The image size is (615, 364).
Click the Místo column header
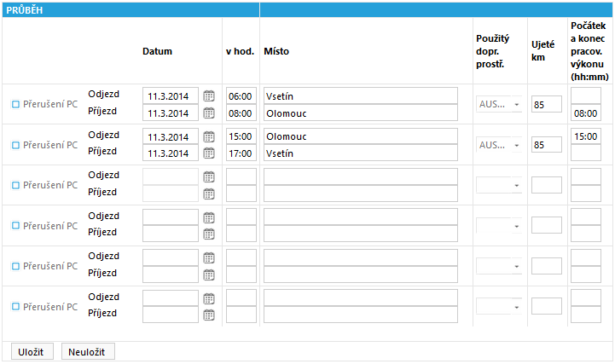(x=276, y=51)
